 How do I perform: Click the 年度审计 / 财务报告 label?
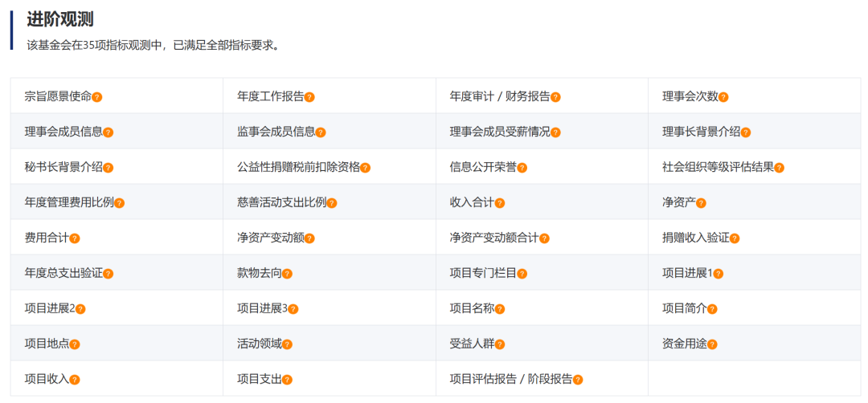click(500, 97)
